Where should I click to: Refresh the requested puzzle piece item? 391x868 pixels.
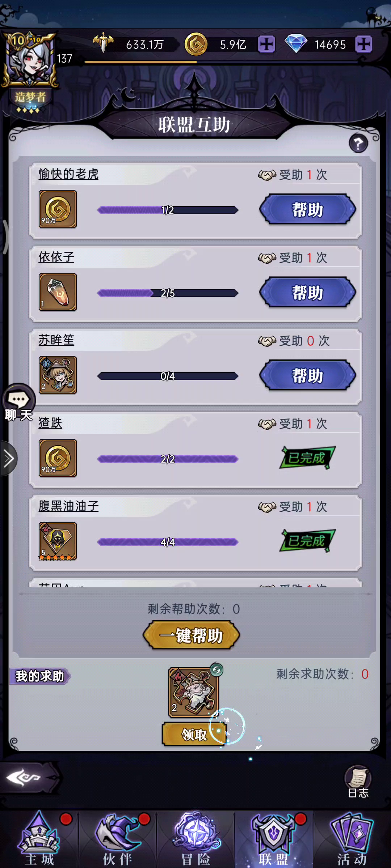coord(216,670)
